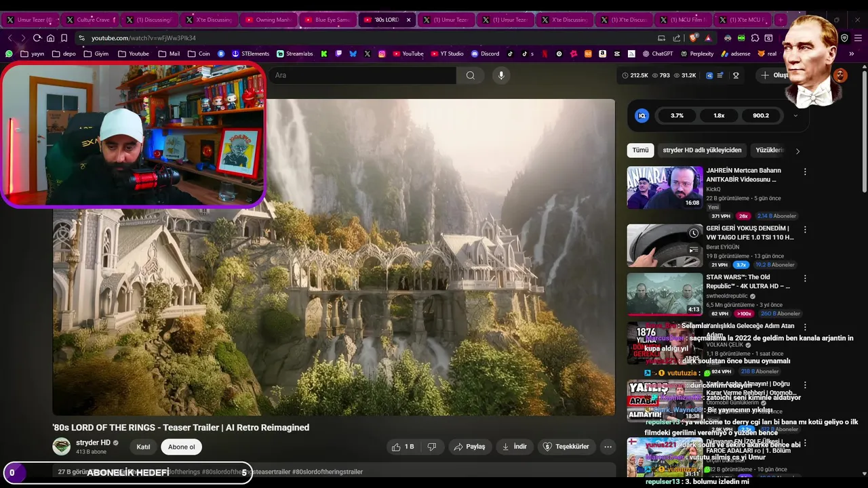Screen dimensions: 868x488
Task: Open Perplexity bookmark
Action: (696, 54)
